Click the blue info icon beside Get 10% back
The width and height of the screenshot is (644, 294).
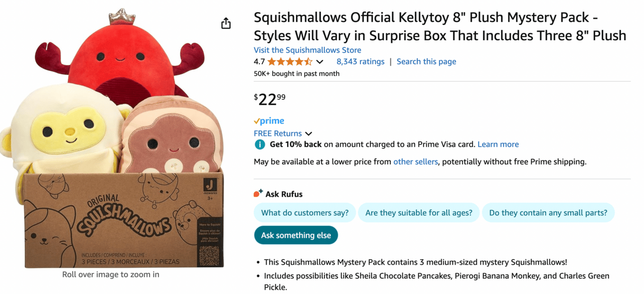coord(260,145)
